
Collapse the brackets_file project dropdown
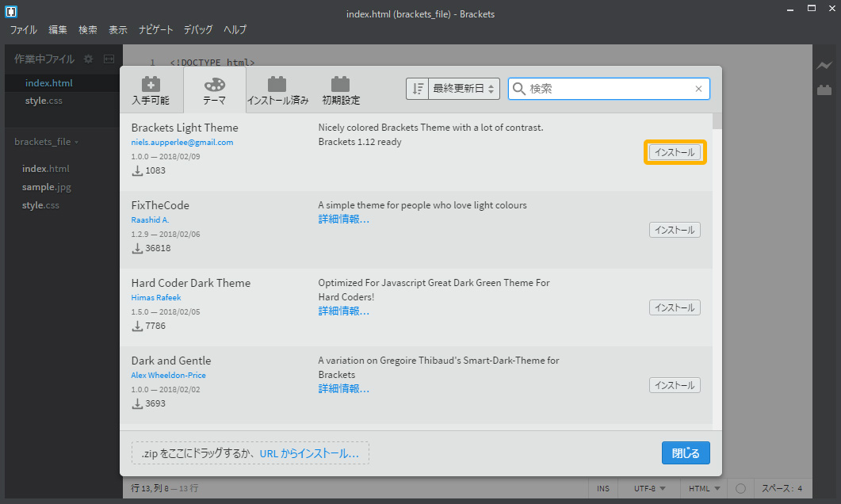click(x=49, y=143)
